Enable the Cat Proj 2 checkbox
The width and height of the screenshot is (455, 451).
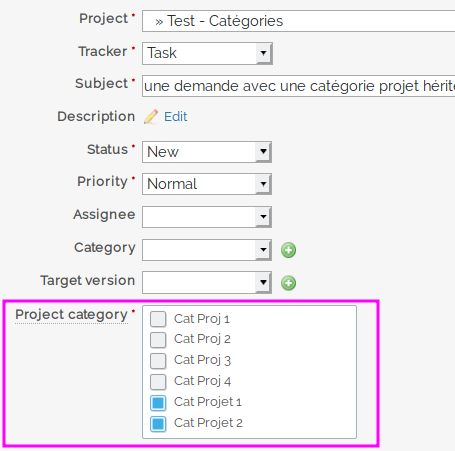[x=158, y=340]
